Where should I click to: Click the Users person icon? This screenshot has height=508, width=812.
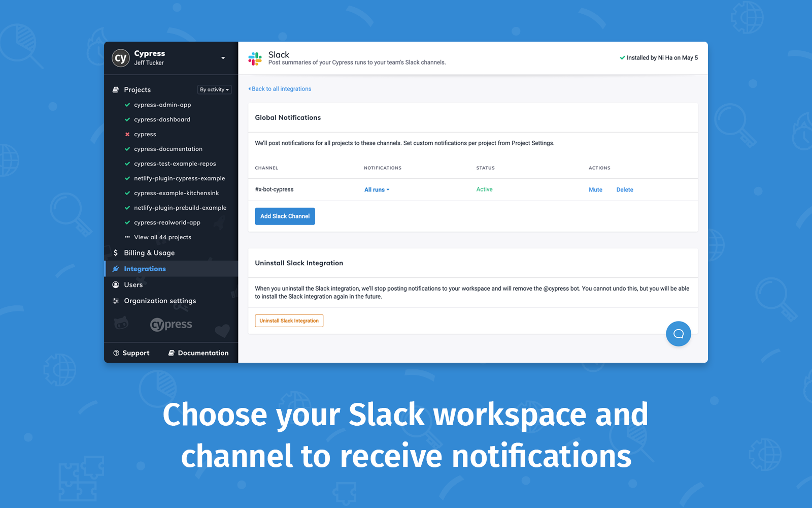pos(116,285)
